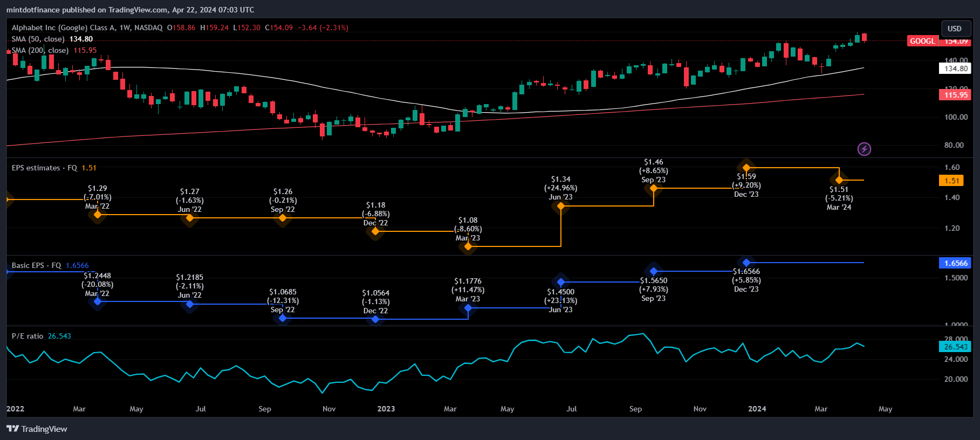Click the $1.6566 (+5.85%) Basic EPS text
The height and width of the screenshot is (440, 980).
[x=746, y=280]
